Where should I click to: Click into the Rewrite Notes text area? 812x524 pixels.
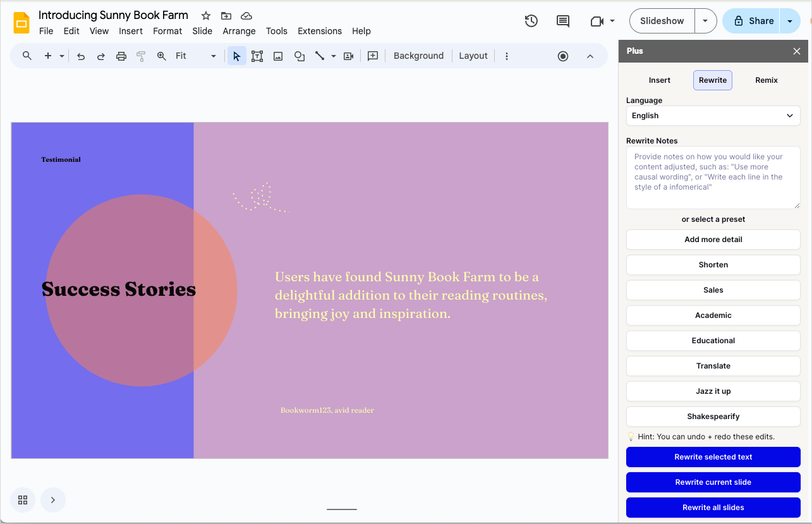pos(713,178)
